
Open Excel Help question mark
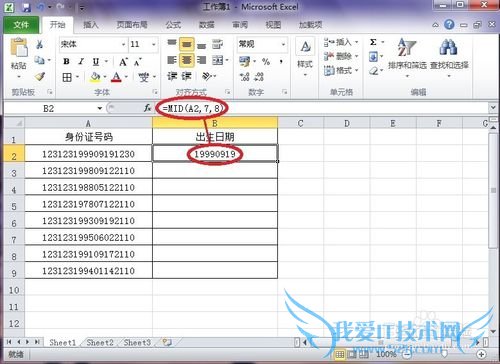point(449,25)
